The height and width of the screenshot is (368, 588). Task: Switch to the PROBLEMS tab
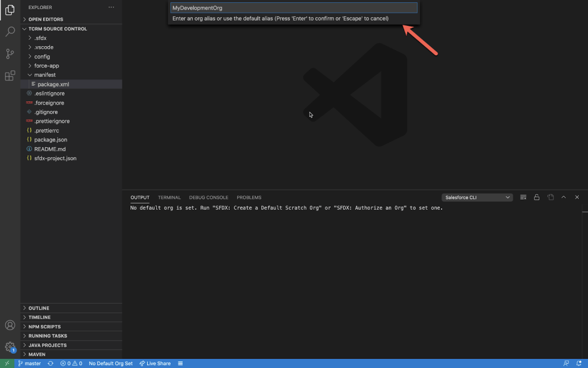249,197
